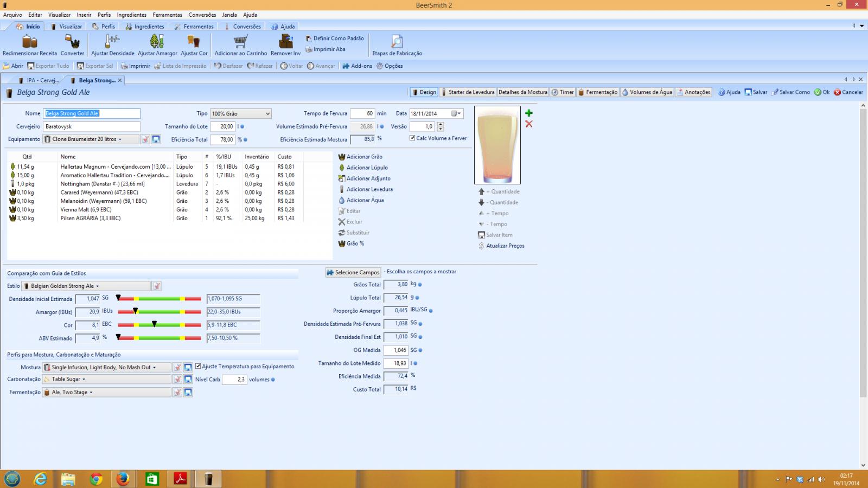The width and height of the screenshot is (868, 488).
Task: Open the Equipamento Clone Braumeister dropdown
Action: coord(91,139)
